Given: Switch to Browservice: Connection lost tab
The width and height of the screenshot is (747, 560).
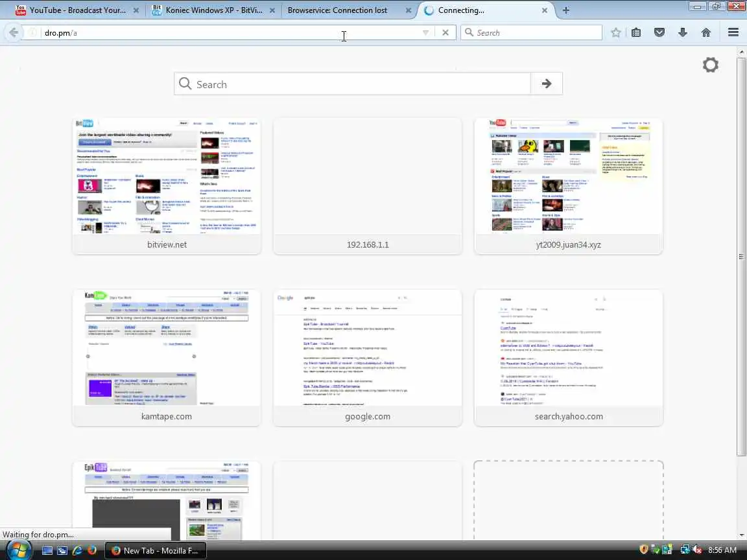Looking at the screenshot, I should click(348, 10).
